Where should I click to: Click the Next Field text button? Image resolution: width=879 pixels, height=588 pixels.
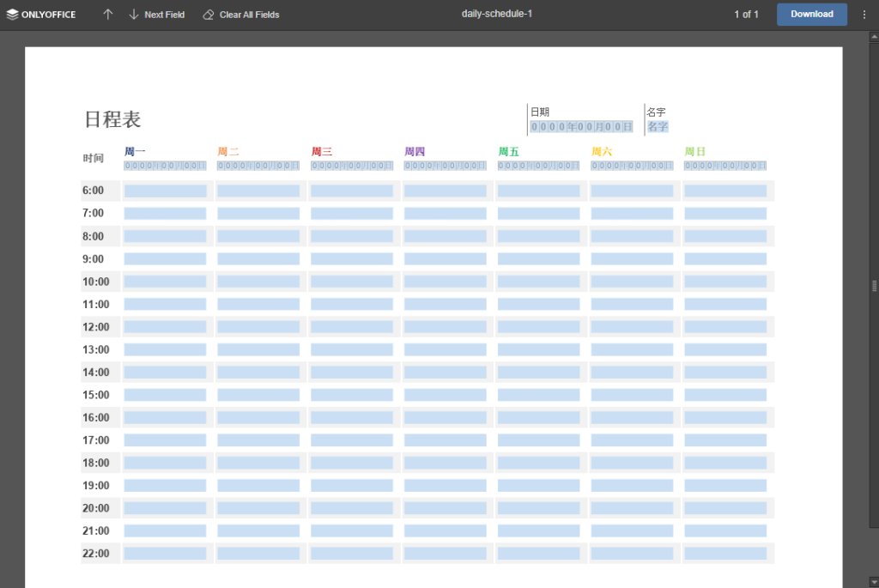(164, 15)
